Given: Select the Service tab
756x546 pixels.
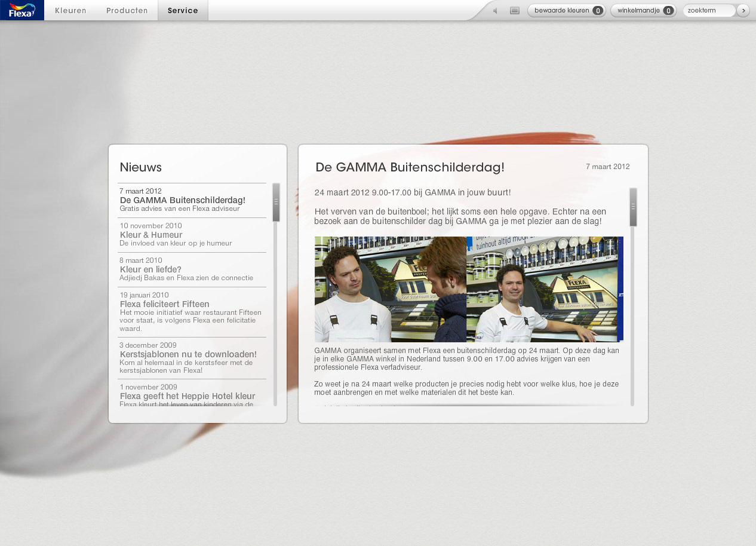Looking at the screenshot, I should click(x=183, y=10).
